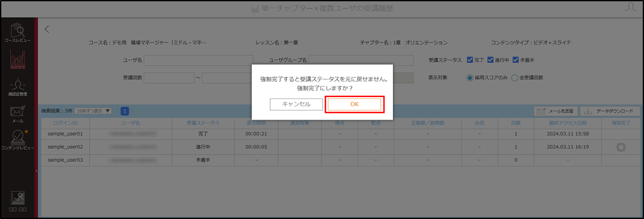
Task: Click メールを送信 button
Action: [556, 111]
